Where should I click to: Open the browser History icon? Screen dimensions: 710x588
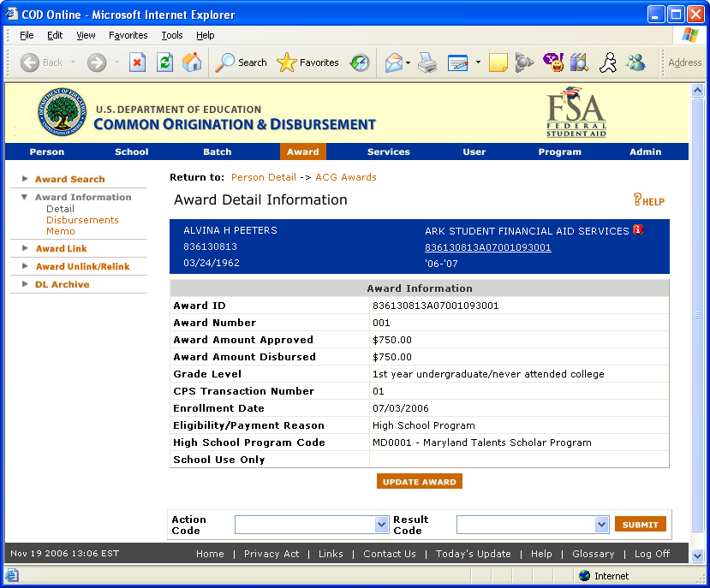[x=360, y=62]
